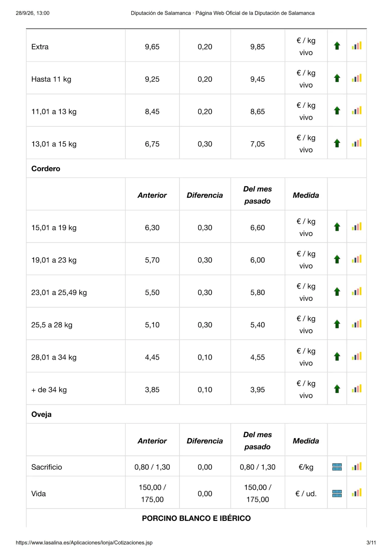Click the green up arrow in Extra row

[x=337, y=46]
